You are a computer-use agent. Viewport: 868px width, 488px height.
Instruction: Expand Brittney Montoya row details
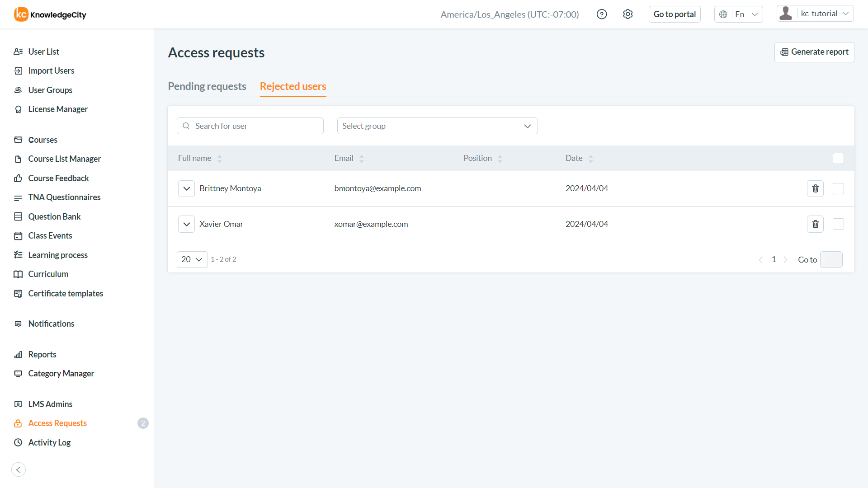click(186, 188)
